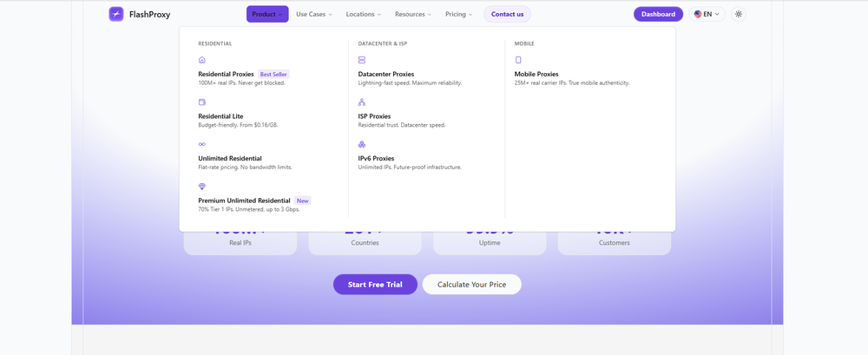Select Datacenter Proxies menu item
The image size is (868, 355).
coord(386,75)
